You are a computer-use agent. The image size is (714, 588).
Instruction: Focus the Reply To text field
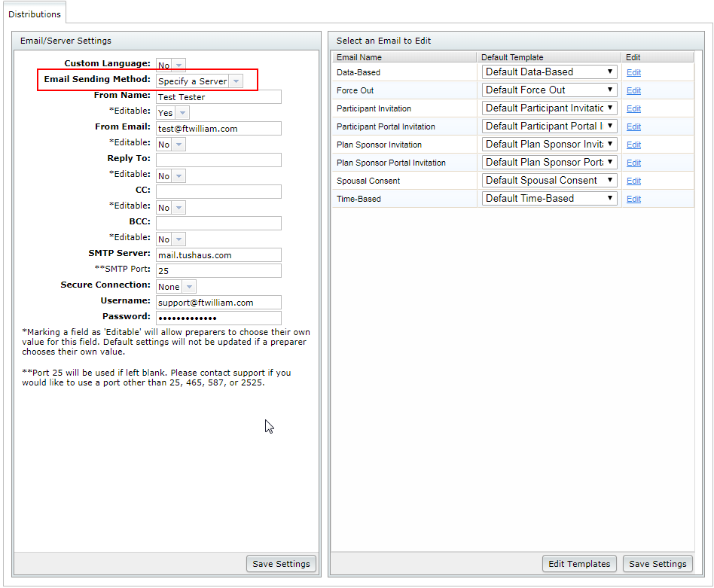[218, 160]
